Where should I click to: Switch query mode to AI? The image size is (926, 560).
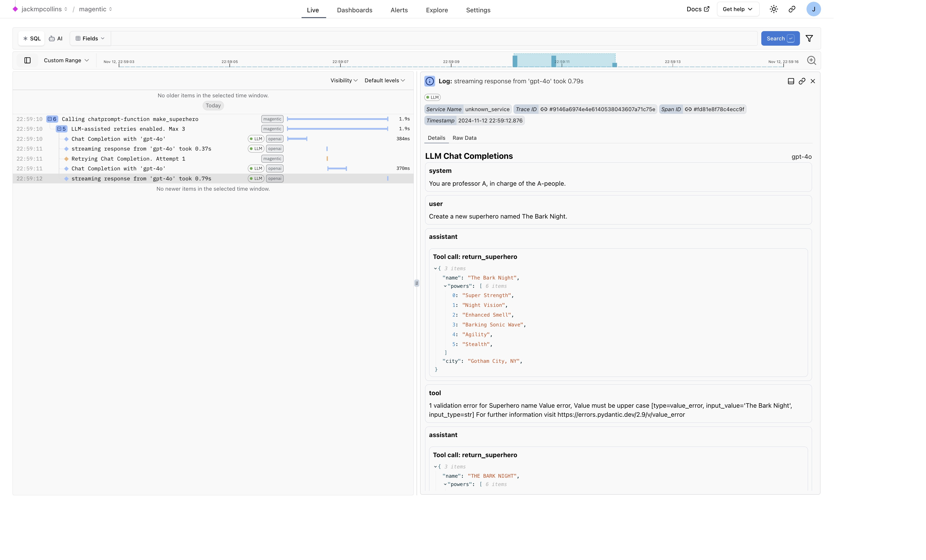(x=56, y=38)
